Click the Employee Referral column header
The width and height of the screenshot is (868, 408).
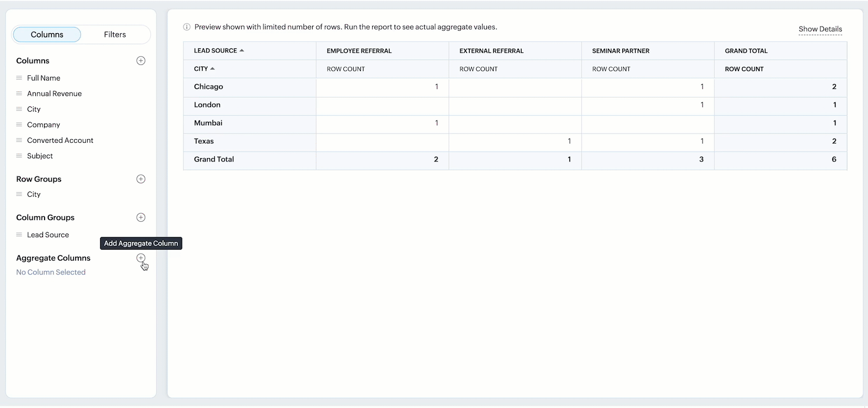coord(359,51)
